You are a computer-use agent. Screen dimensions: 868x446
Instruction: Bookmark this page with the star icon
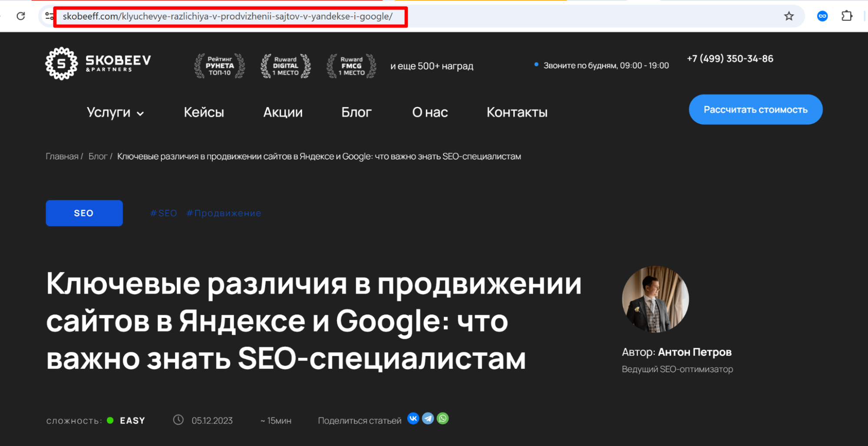[789, 16]
